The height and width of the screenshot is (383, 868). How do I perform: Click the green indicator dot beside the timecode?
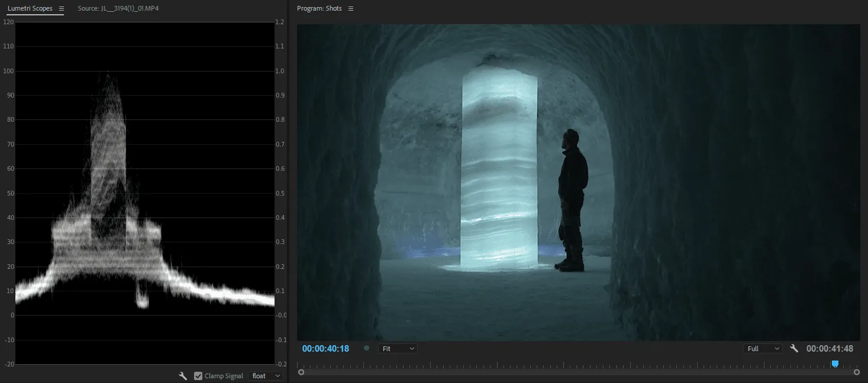point(367,349)
